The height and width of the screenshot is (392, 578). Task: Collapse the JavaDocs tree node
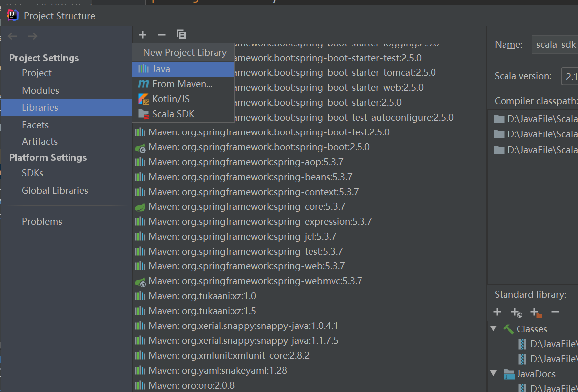[494, 373]
